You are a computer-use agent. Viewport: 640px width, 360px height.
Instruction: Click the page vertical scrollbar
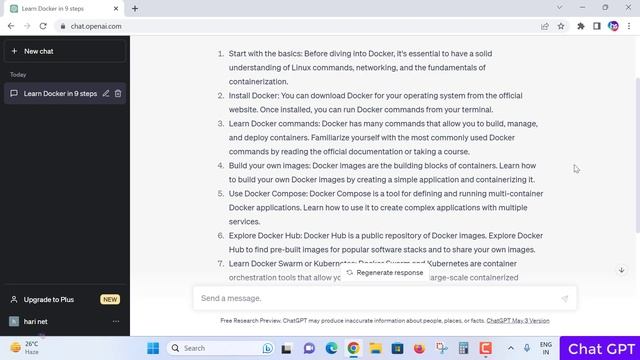pos(637,155)
